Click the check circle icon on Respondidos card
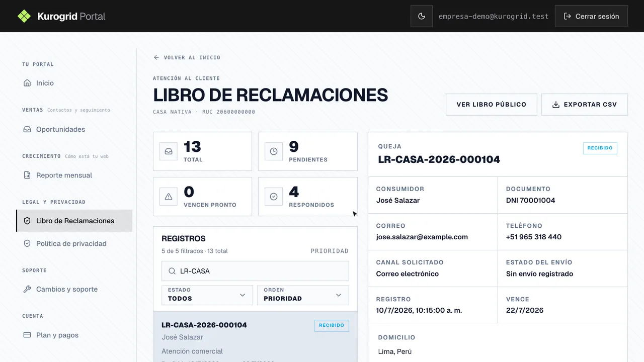The width and height of the screenshot is (644, 362). (x=274, y=197)
